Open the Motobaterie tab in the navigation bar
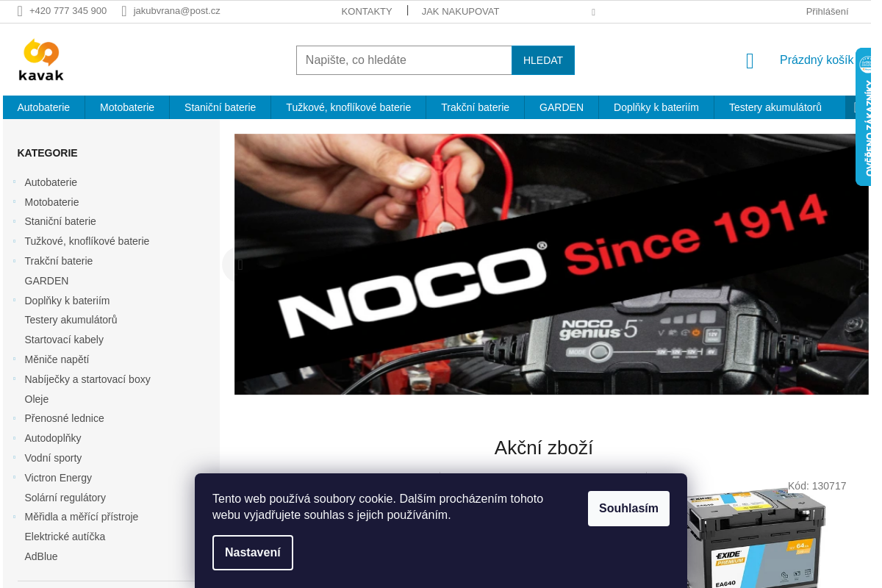The width and height of the screenshot is (882, 588). click(127, 107)
